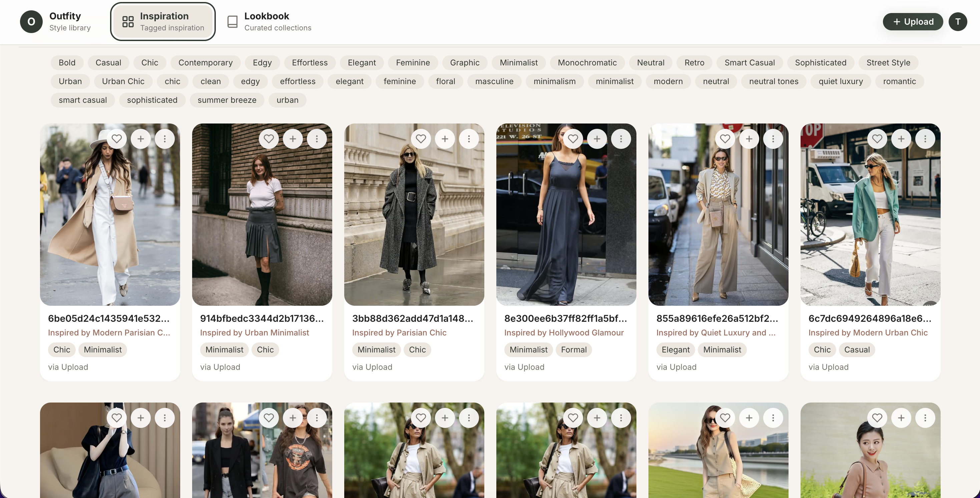
Task: Add 6be05d24c1435941e532 card using plus icon
Action: point(141,139)
